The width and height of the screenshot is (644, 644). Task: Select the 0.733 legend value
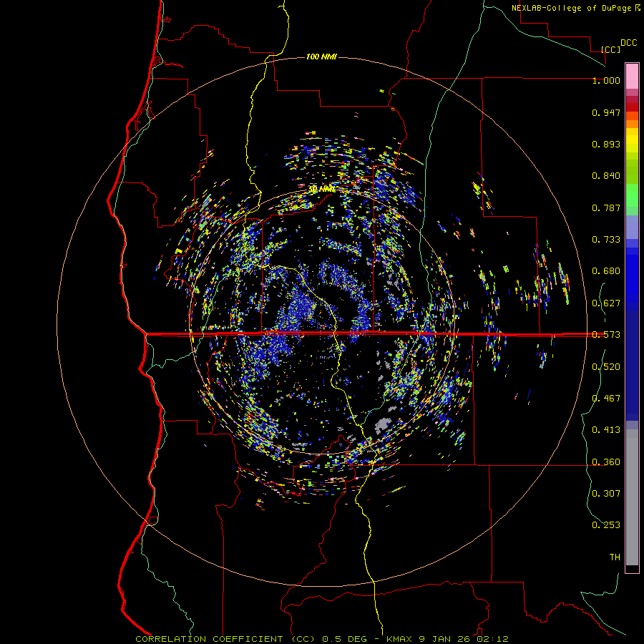point(606,240)
